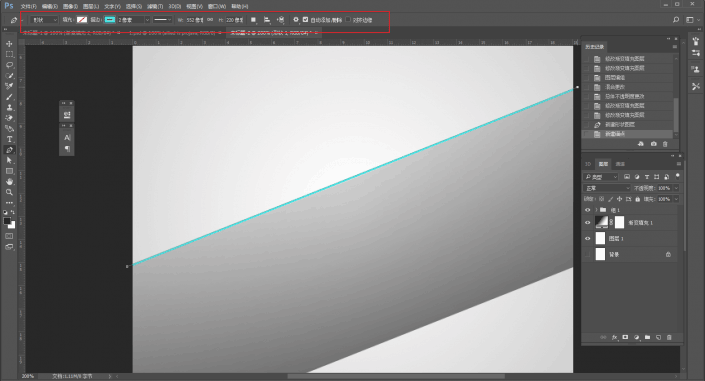Switch to the 3D panel tab

[588, 164]
